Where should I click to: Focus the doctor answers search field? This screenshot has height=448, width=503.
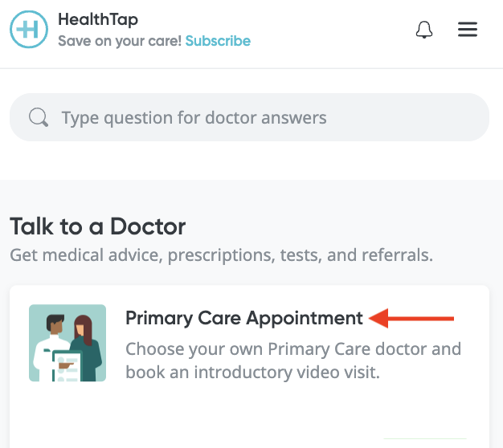(x=249, y=117)
